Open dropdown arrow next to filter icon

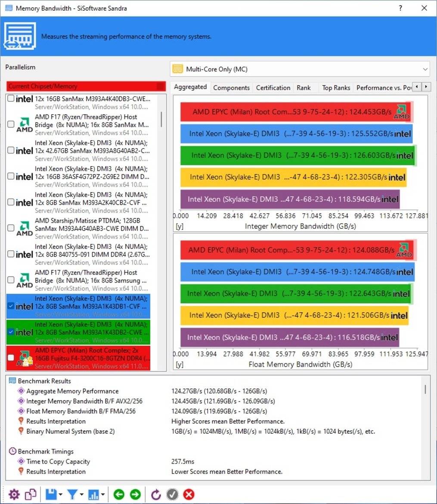point(82,495)
